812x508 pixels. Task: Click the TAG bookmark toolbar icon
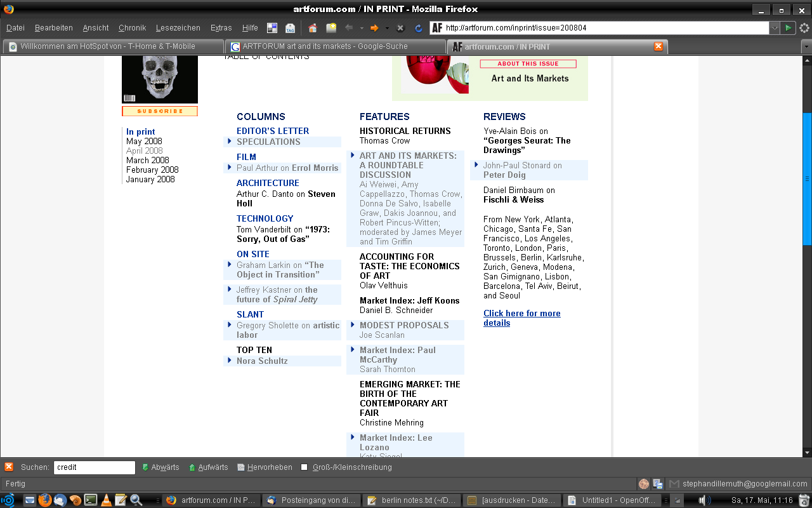pos(290,28)
